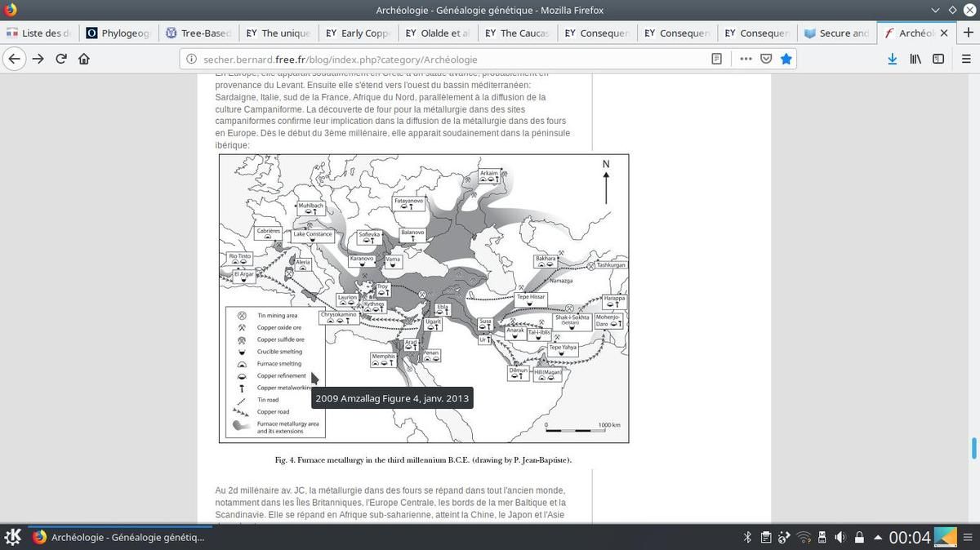The width and height of the screenshot is (980, 550).
Task: Open the Firefox hamburger menu
Action: click(x=966, y=59)
